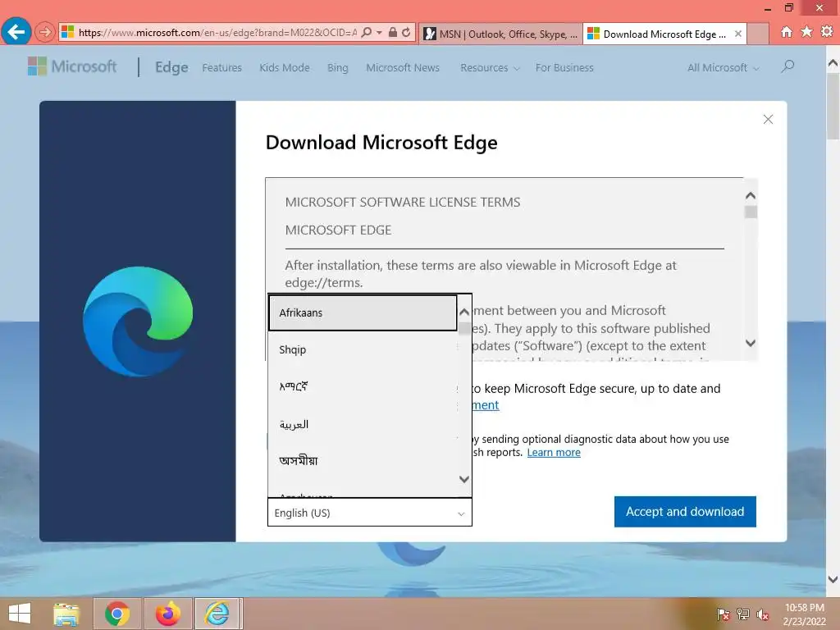Click language list scroll-down arrow
The width and height of the screenshot is (840, 630).
pyautogui.click(x=464, y=479)
